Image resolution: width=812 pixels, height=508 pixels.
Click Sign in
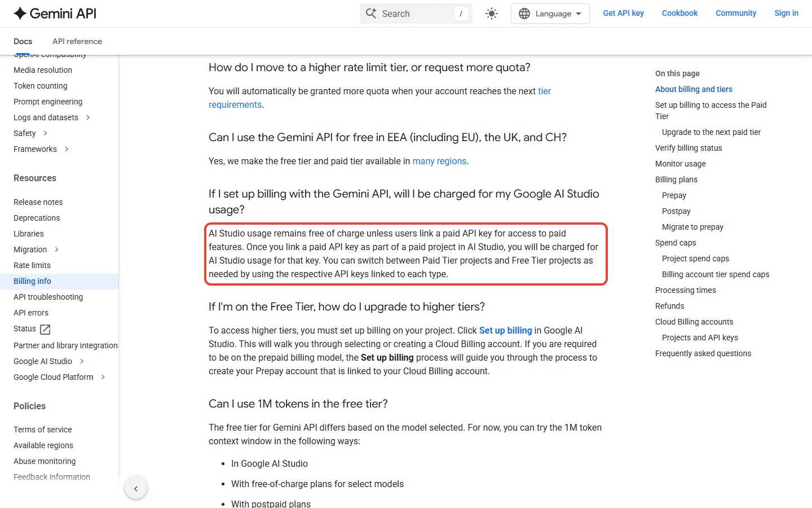786,13
